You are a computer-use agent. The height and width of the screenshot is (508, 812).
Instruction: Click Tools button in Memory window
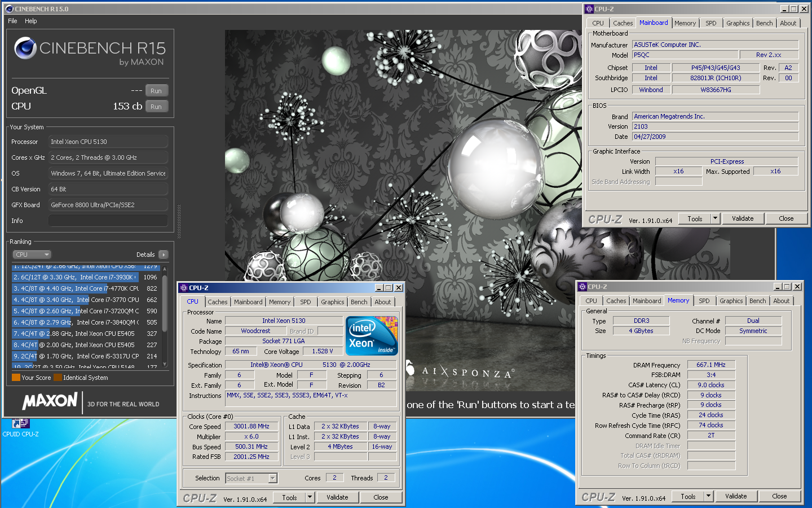688,496
